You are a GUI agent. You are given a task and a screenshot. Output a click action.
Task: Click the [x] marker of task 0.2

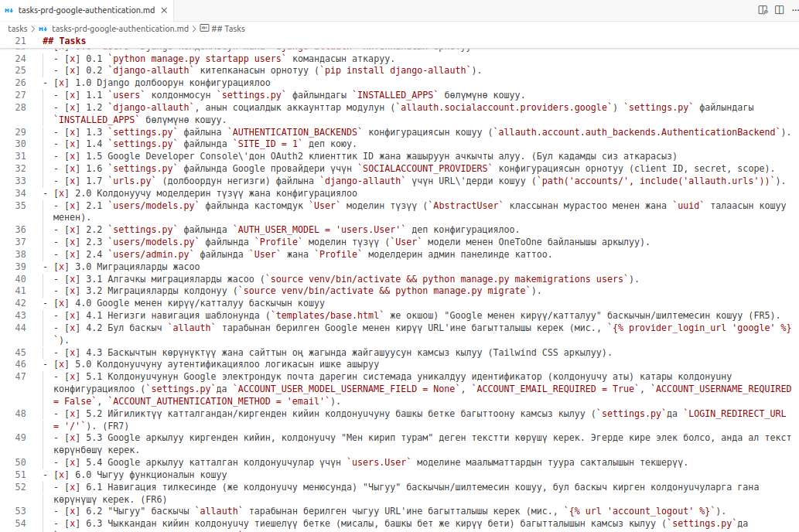click(x=73, y=71)
